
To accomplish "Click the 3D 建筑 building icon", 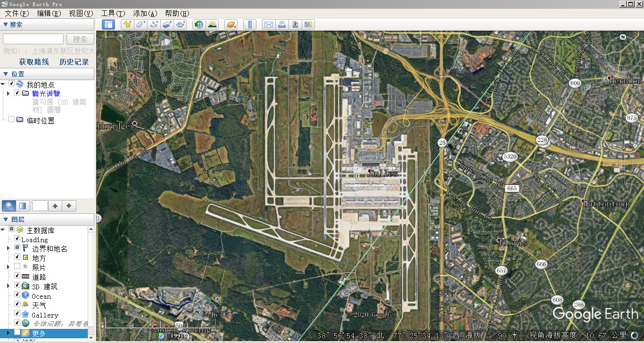I will pos(25,286).
